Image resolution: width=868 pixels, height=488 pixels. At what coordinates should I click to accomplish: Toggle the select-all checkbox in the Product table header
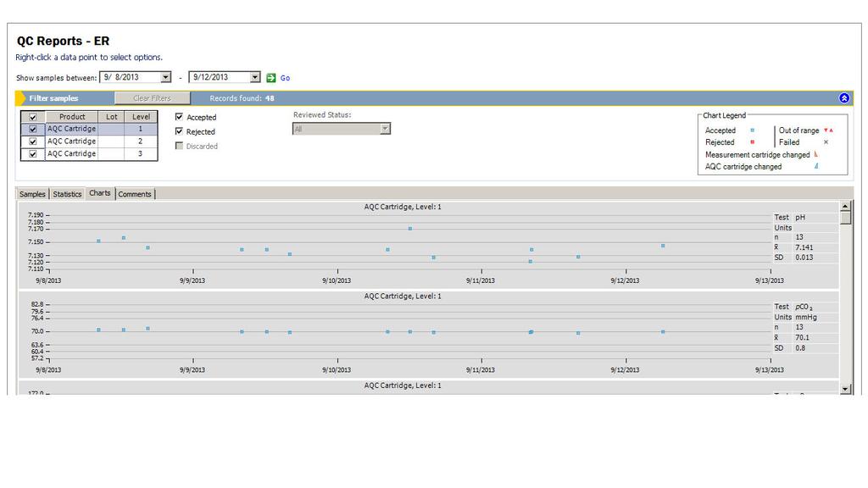(32, 117)
